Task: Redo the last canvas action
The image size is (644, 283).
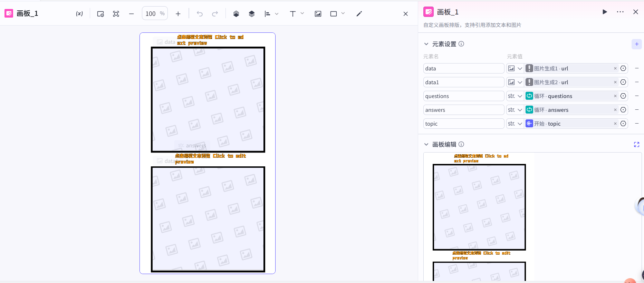Action: [215, 14]
